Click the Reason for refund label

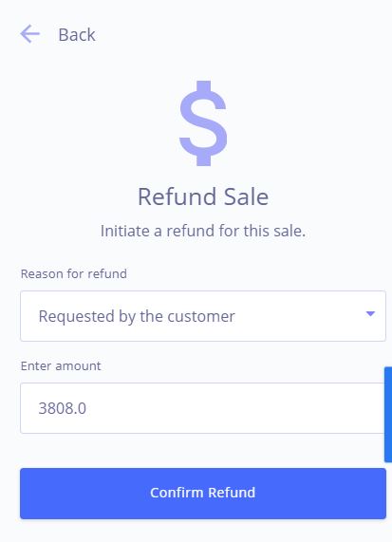74,273
